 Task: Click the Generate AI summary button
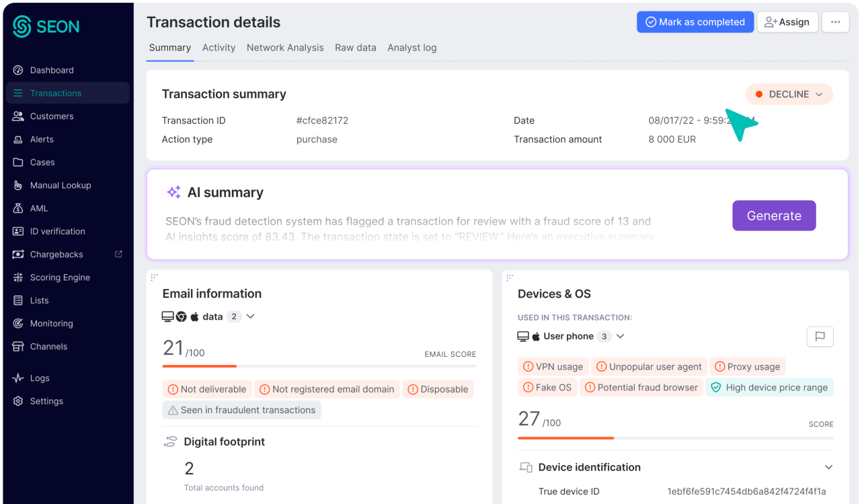pyautogui.click(x=773, y=216)
